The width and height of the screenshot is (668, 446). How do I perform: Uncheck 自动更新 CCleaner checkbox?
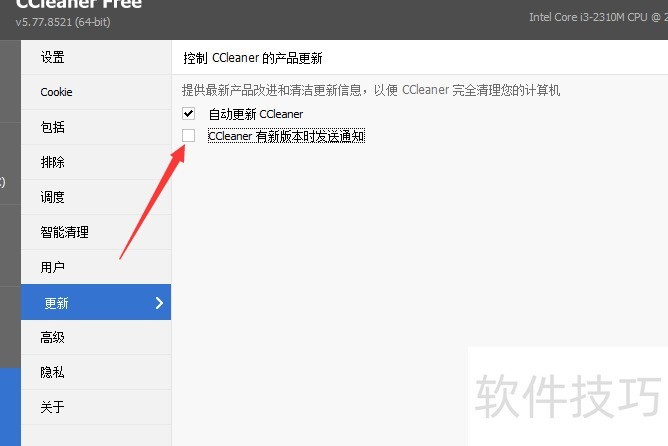pyautogui.click(x=188, y=114)
